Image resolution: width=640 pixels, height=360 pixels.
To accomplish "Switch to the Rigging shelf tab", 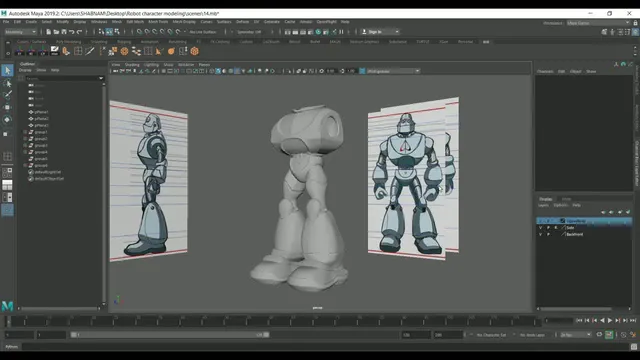I will pos(124,42).
